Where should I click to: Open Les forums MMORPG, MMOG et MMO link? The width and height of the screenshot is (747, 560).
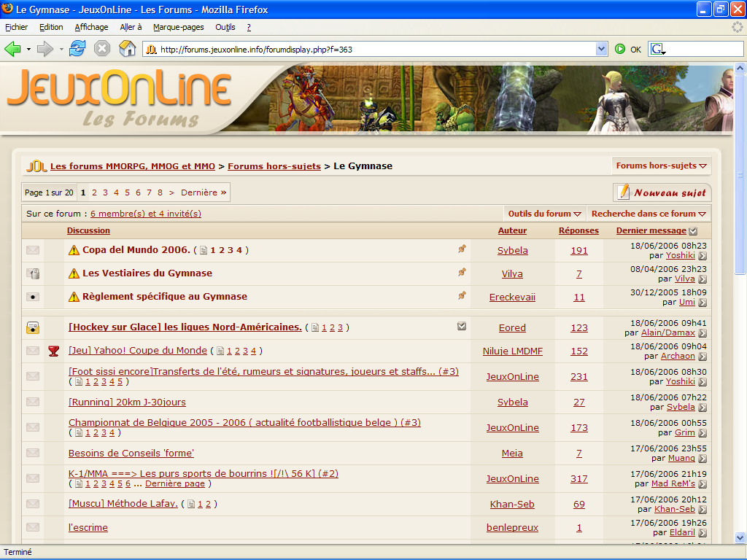[x=133, y=166]
